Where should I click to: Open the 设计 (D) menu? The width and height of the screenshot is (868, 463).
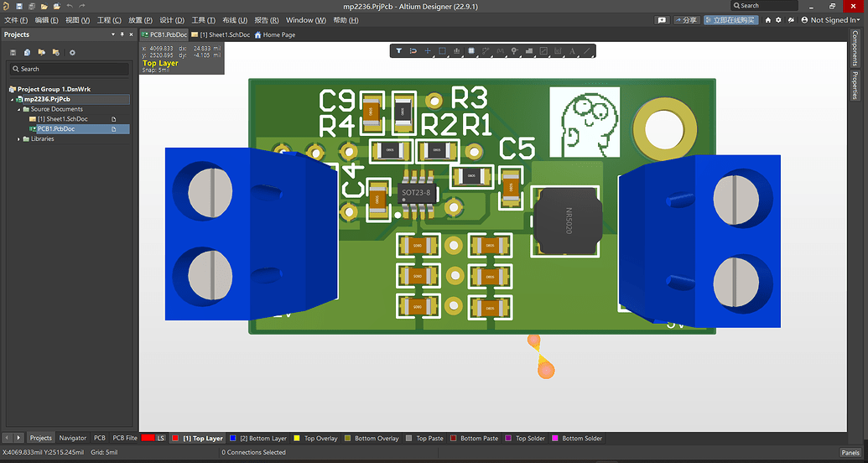click(x=172, y=19)
